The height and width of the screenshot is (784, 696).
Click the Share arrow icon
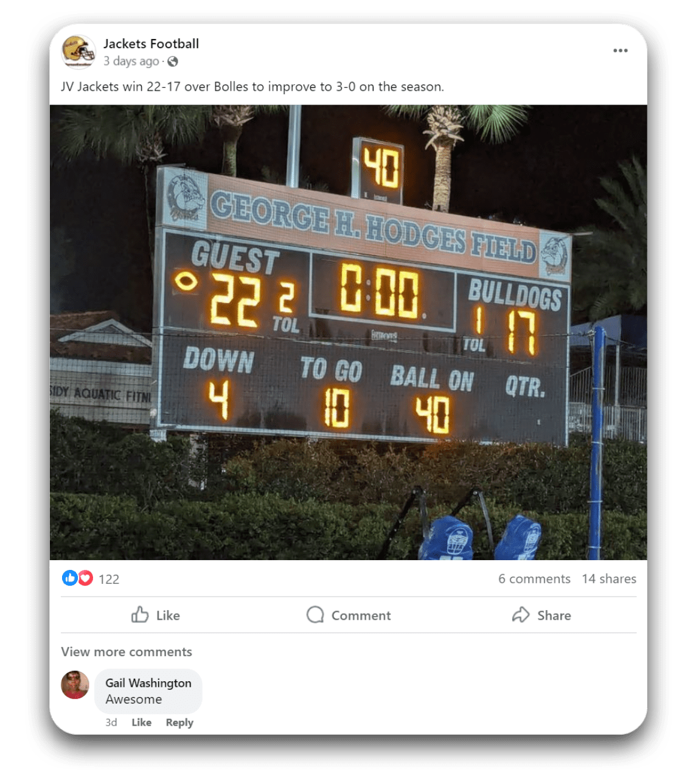pos(521,615)
